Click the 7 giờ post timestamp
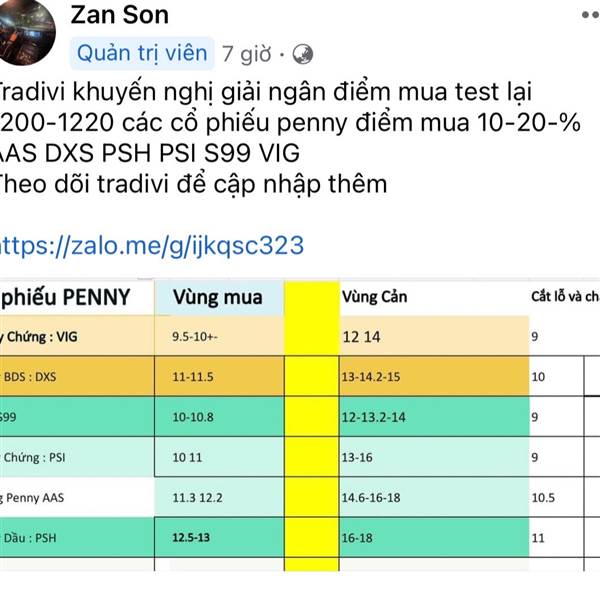 (x=246, y=54)
